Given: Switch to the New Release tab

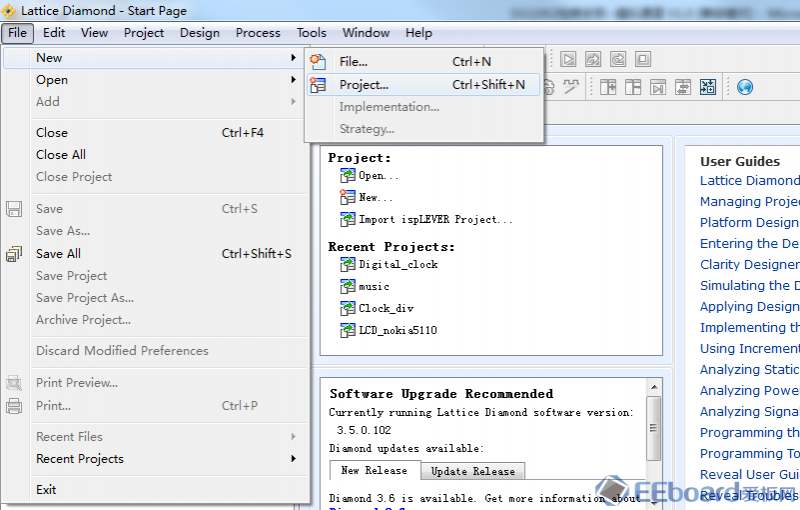Looking at the screenshot, I should pos(374,471).
